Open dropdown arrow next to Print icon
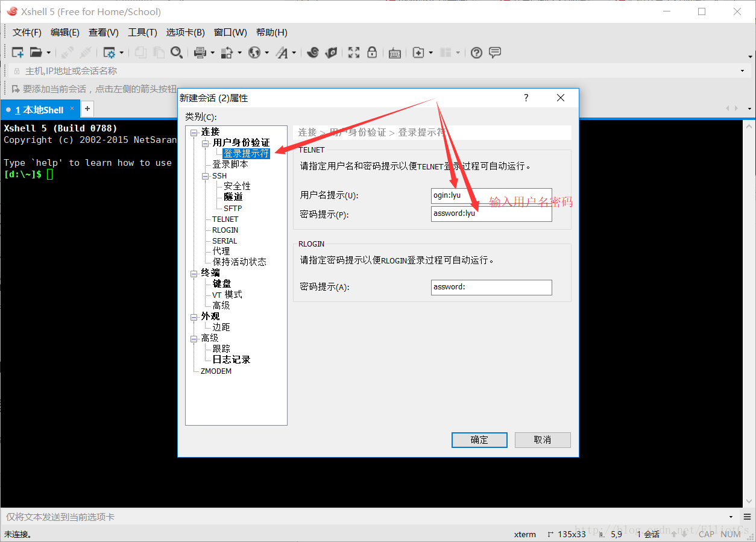Viewport: 756px width, 542px height. (x=212, y=53)
